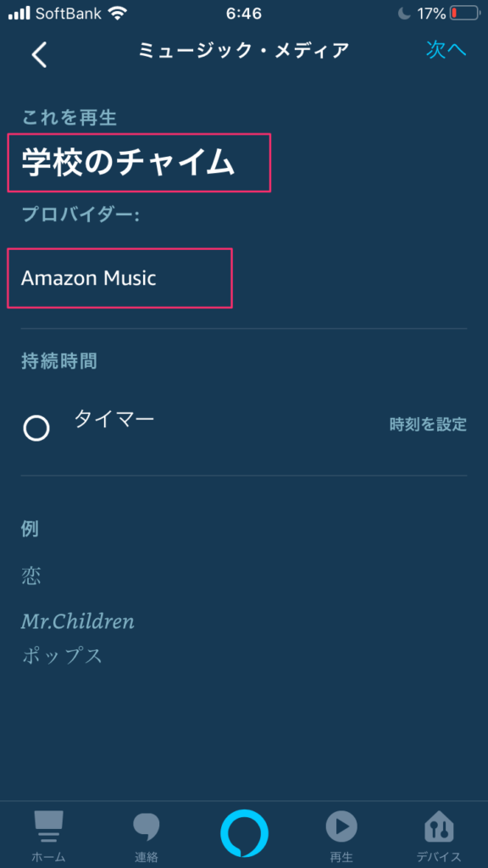
Task: Tap the battery indicator in status bar
Action: coord(463,14)
